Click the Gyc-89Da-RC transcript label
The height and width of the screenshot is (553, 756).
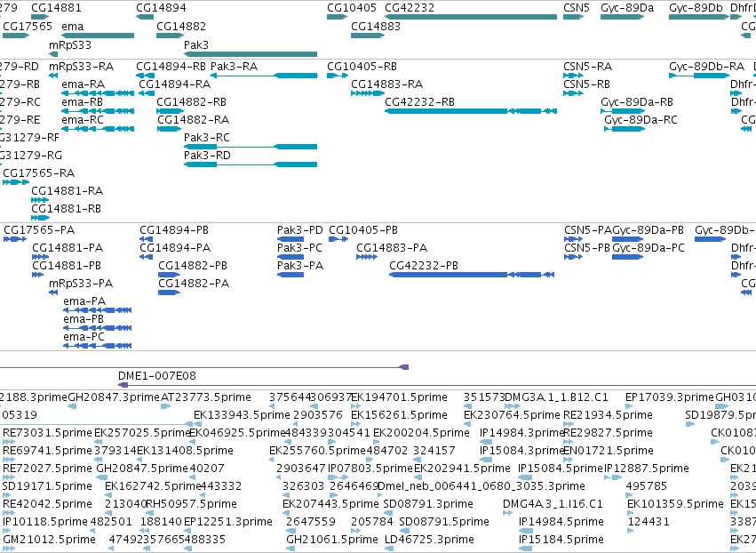pyautogui.click(x=641, y=120)
